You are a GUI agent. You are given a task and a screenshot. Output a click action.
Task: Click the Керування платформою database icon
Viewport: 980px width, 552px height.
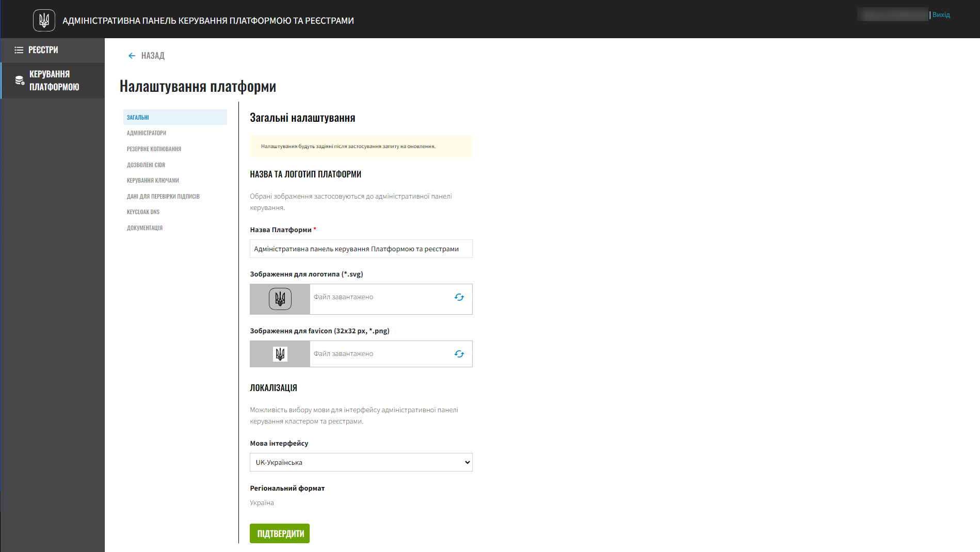[20, 80]
